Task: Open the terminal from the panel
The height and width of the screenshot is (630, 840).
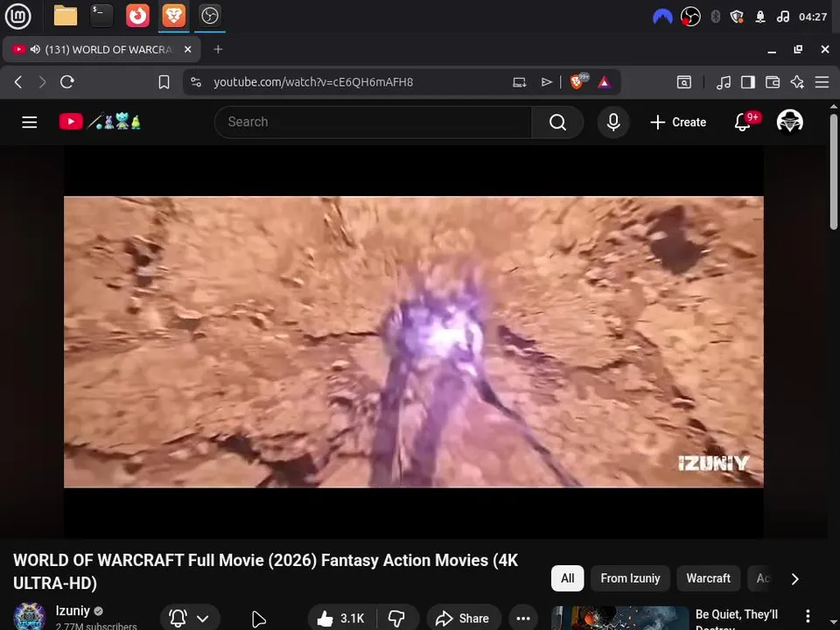Action: point(101,16)
